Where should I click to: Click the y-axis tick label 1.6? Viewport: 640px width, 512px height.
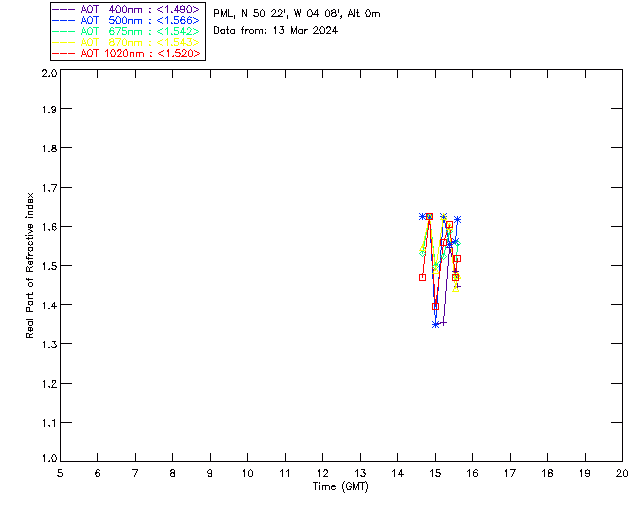pos(49,227)
